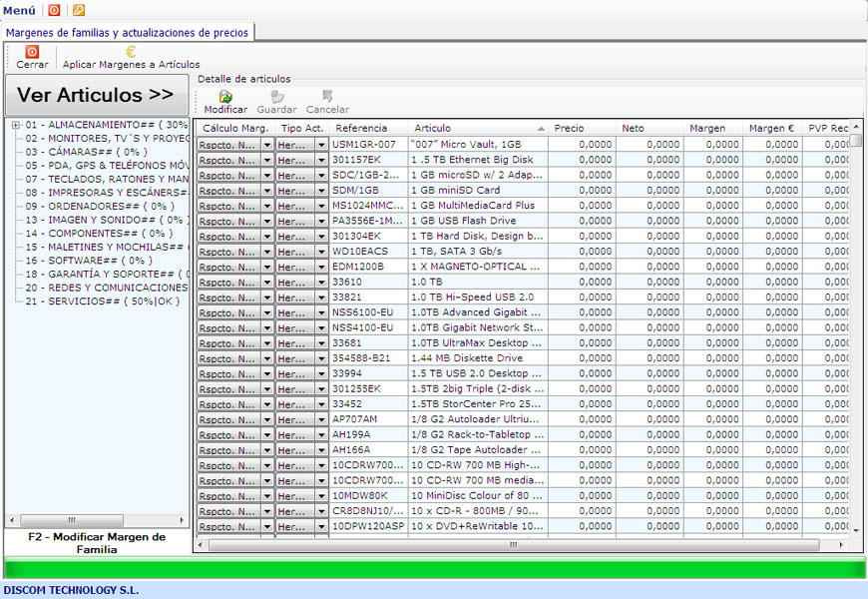The image size is (868, 599).
Task: Click the Cancelar icon in article details
Action: [327, 97]
